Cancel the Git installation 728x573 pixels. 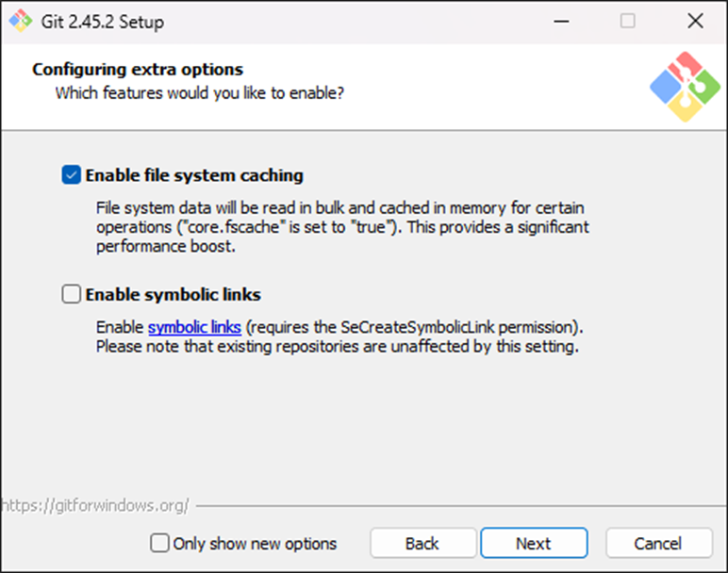pyautogui.click(x=658, y=543)
